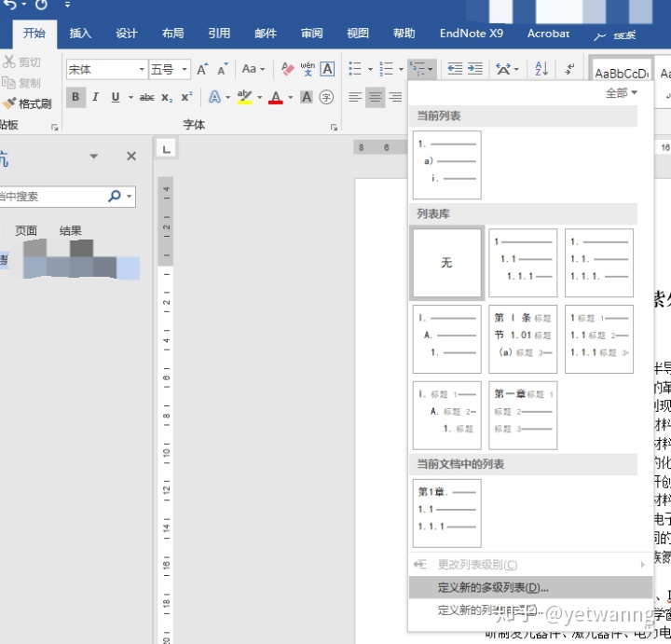The image size is (671, 644).
Task: Open the 结果 tab in navigation pane
Action: pos(70,230)
